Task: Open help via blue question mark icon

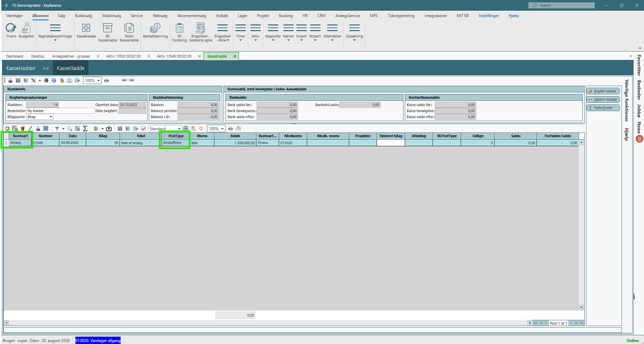Action: (54, 80)
